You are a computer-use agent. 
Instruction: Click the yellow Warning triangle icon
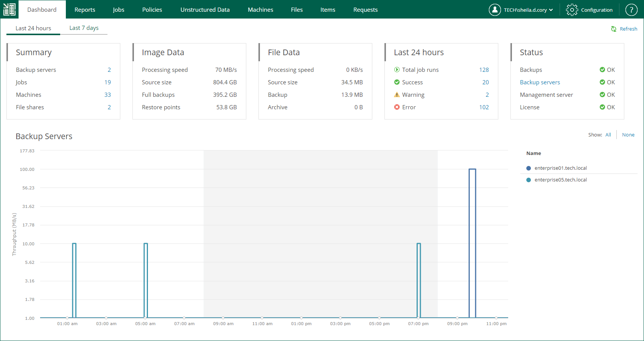point(397,95)
